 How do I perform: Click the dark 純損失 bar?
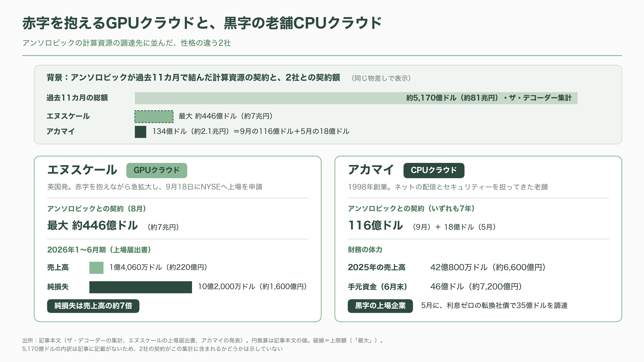[141, 287]
